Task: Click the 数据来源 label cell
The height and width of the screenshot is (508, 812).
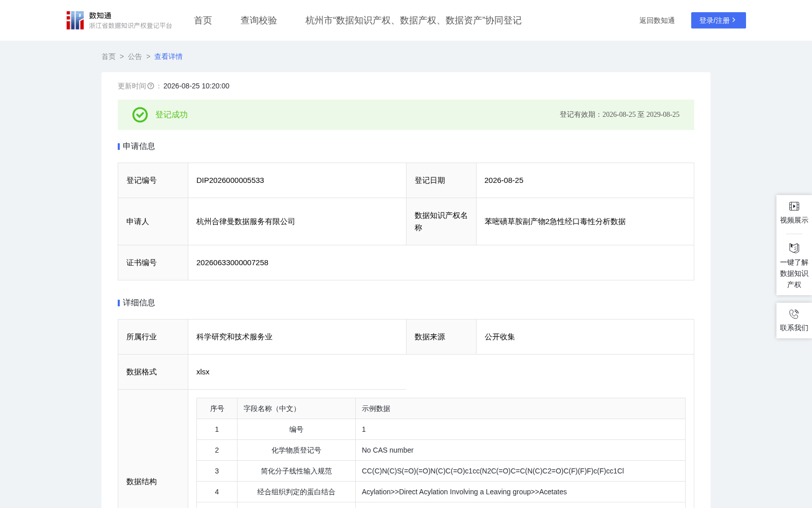Action: click(441, 337)
